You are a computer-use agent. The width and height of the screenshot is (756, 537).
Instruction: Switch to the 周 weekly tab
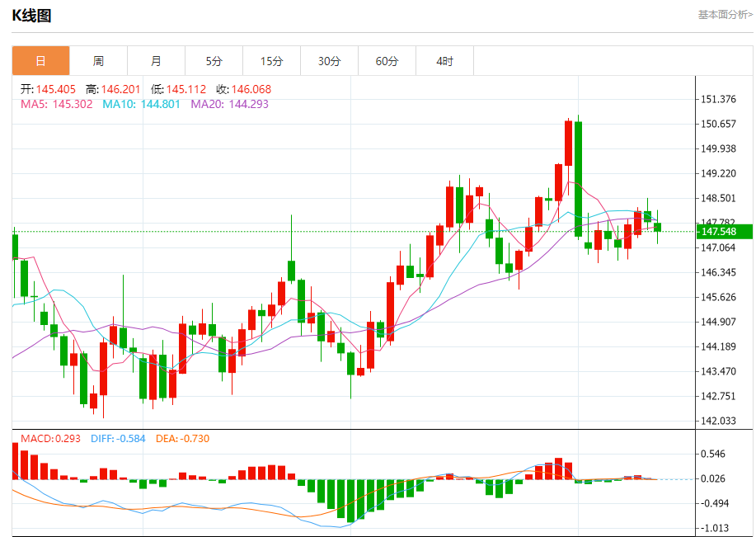[x=98, y=61]
